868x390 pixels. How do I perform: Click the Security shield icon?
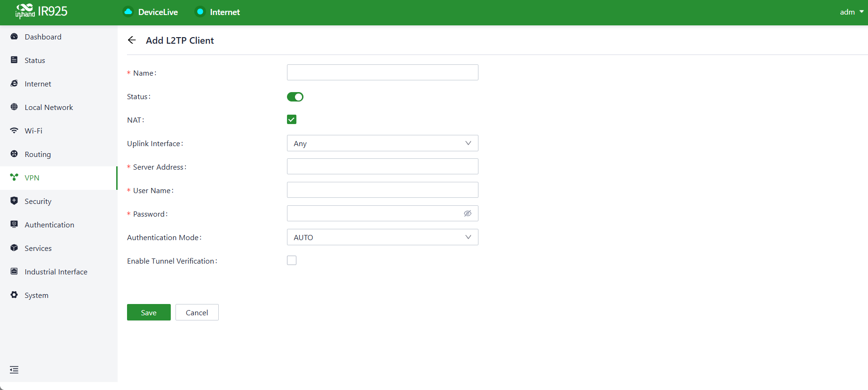point(14,201)
